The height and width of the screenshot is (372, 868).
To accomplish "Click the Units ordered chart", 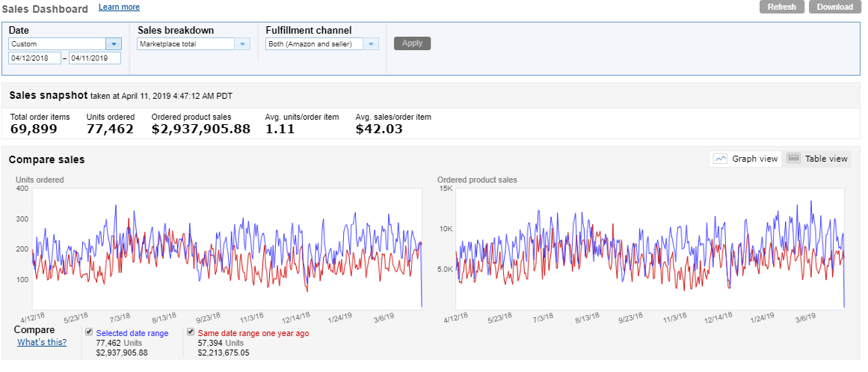I will (x=227, y=248).
